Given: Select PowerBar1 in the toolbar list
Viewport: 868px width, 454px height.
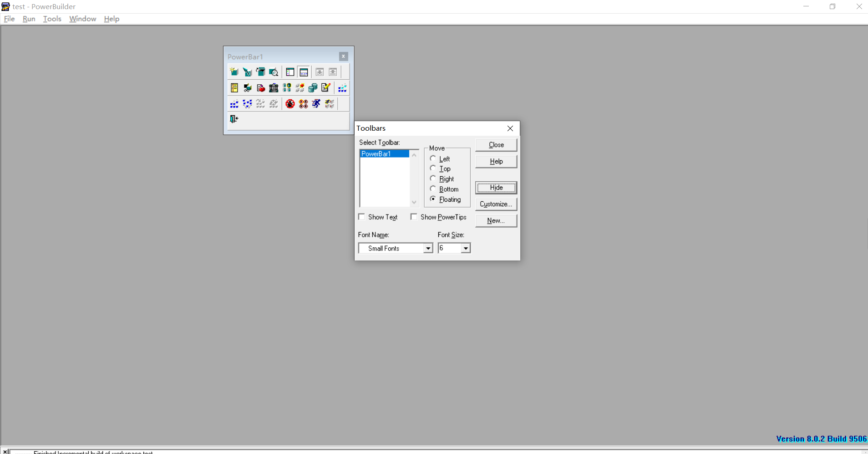Looking at the screenshot, I should pyautogui.click(x=385, y=154).
